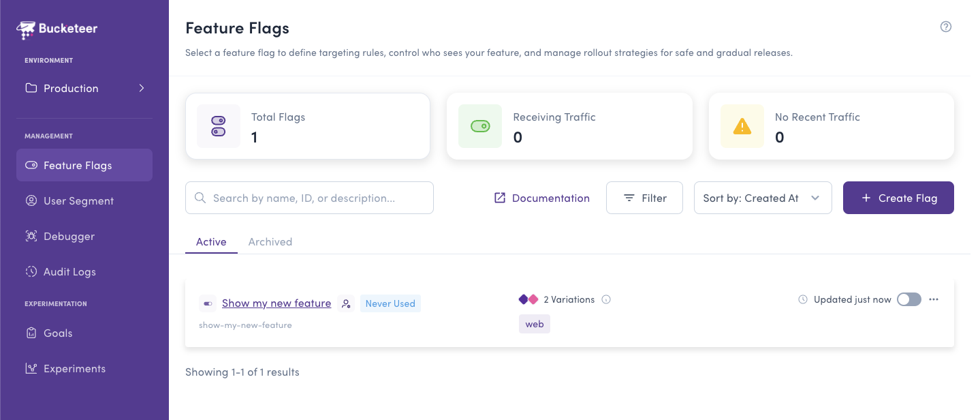Click the Audit Logs clock icon

tap(31, 271)
